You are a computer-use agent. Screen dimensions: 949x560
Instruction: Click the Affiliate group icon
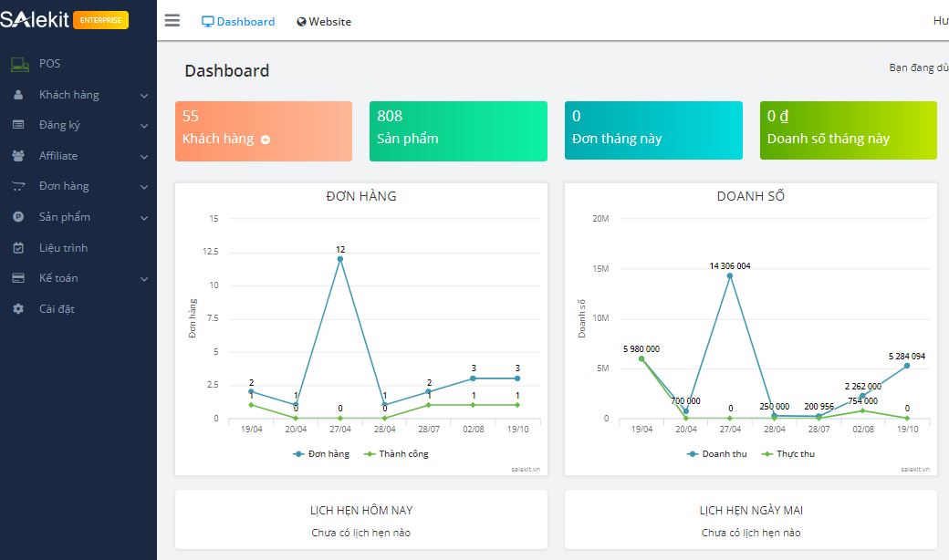point(18,156)
